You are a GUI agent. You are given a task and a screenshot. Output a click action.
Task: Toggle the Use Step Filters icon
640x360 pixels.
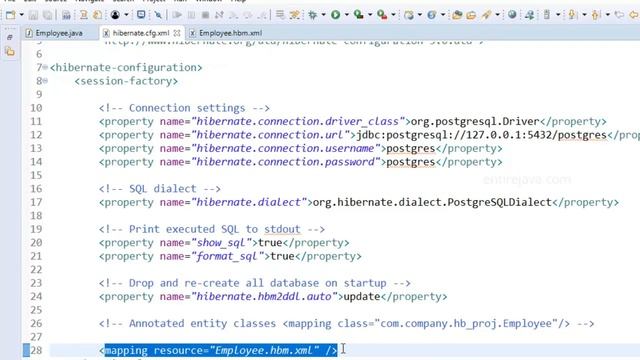tap(295, 15)
